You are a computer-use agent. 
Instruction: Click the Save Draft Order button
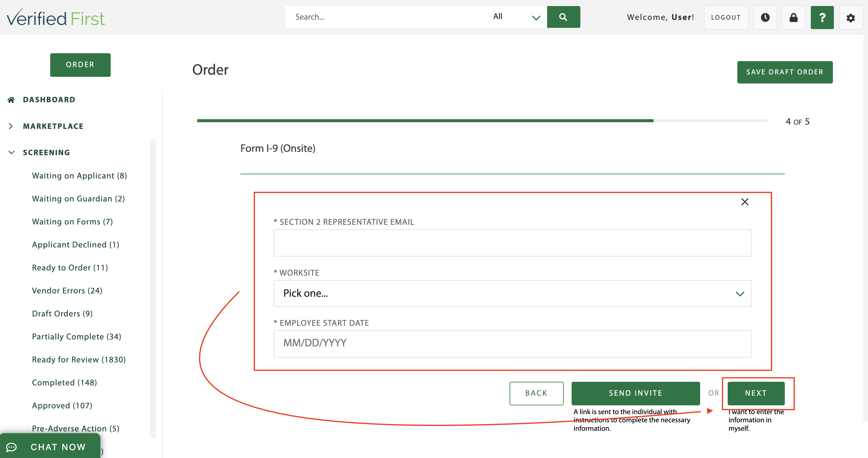(x=785, y=72)
